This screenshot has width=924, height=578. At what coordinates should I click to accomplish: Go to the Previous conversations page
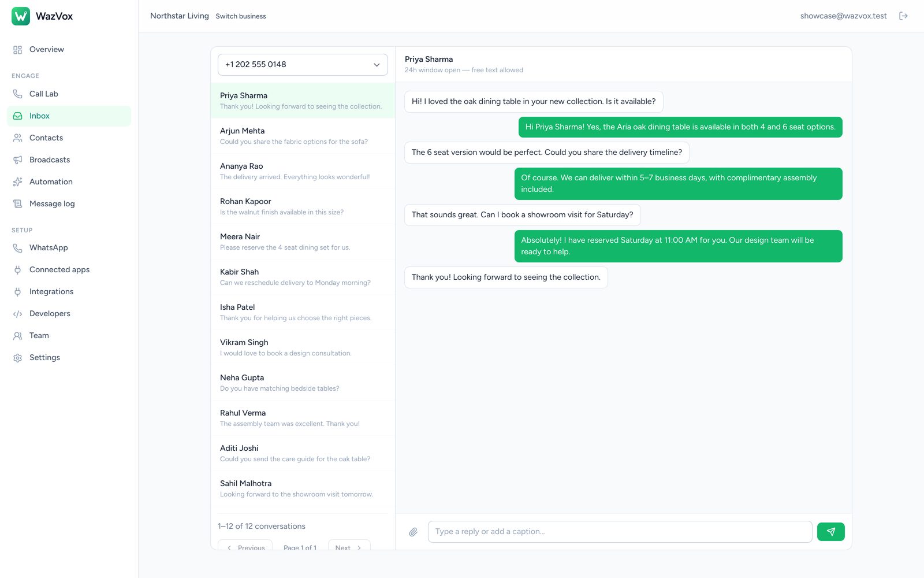click(245, 545)
